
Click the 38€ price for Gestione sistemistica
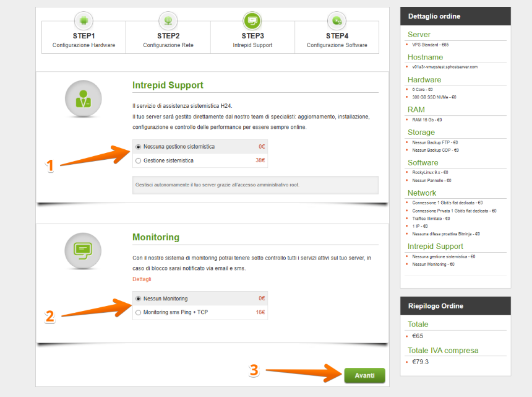260,160
